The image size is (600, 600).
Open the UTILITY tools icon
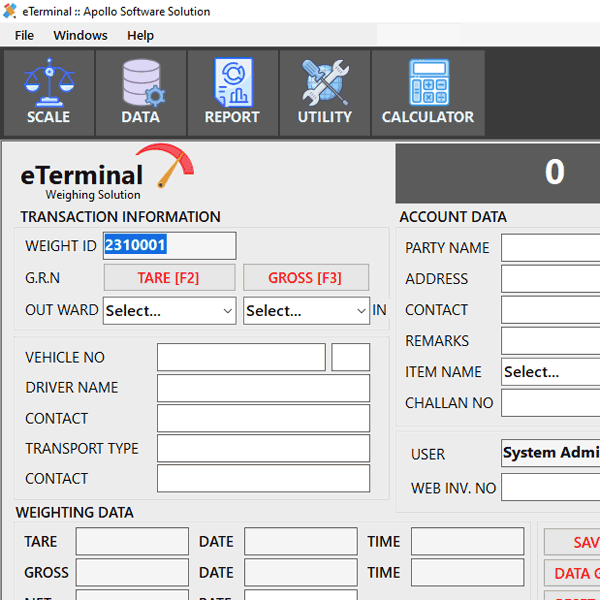324,92
